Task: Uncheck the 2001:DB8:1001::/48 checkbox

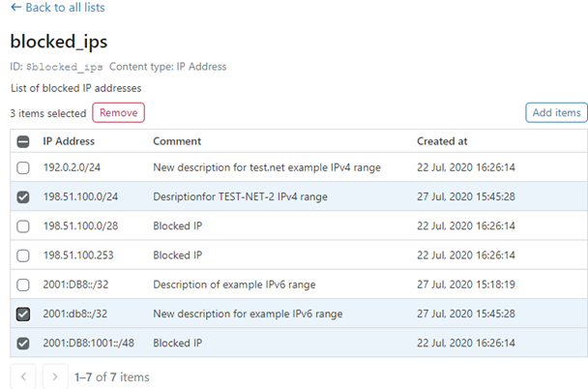Action: tap(24, 343)
